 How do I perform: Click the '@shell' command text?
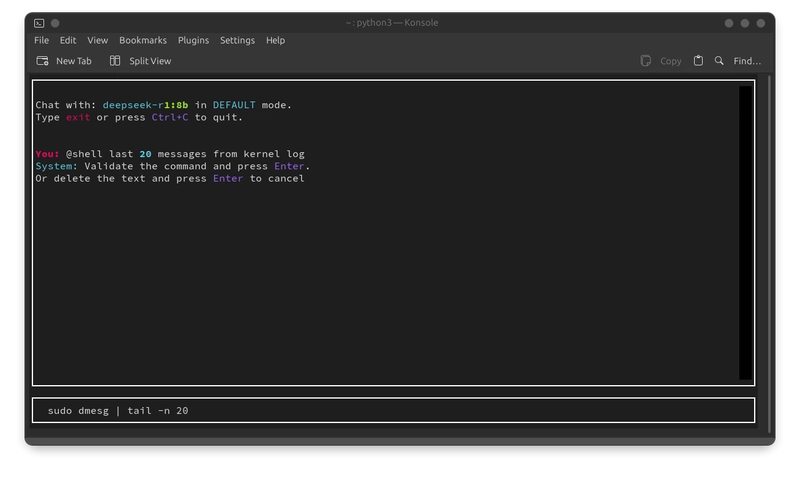84,154
